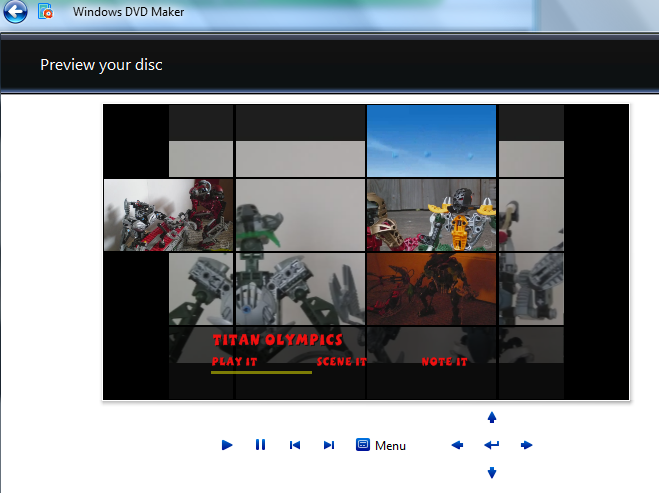Click the Windows DVD Maker app icon

tap(45, 11)
